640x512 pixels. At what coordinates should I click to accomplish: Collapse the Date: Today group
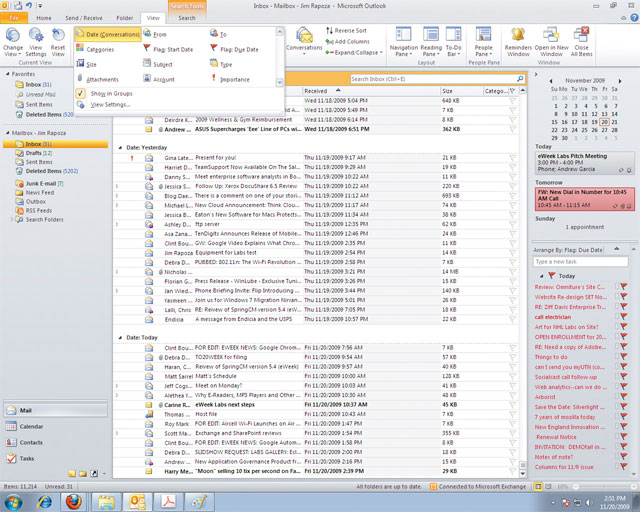(120, 338)
